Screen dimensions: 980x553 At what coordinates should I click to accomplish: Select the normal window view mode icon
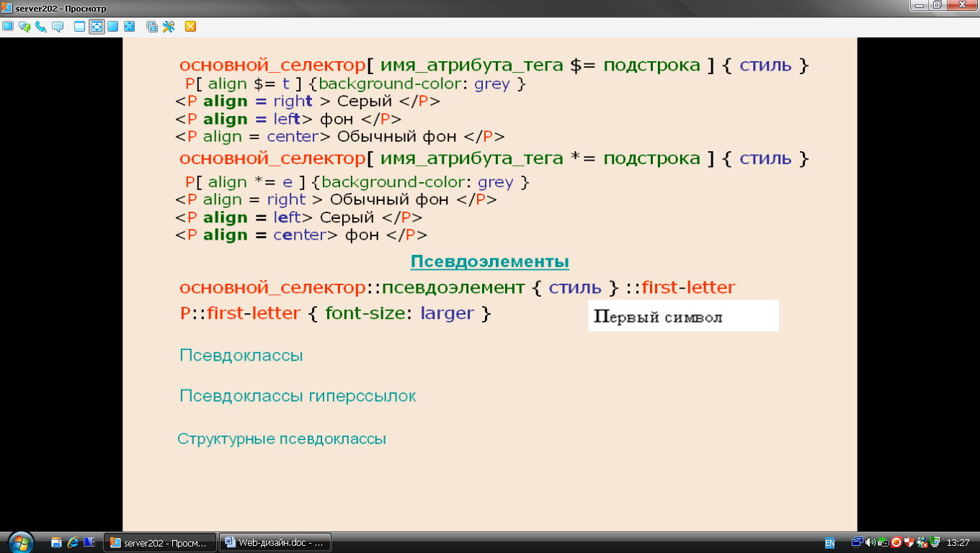coord(80,27)
